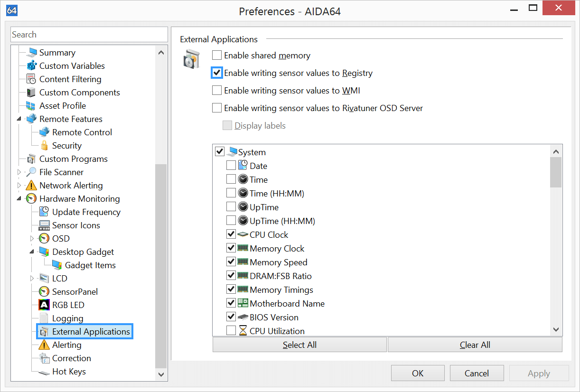Collapse the Hardware Monitoring tree node

pos(19,199)
